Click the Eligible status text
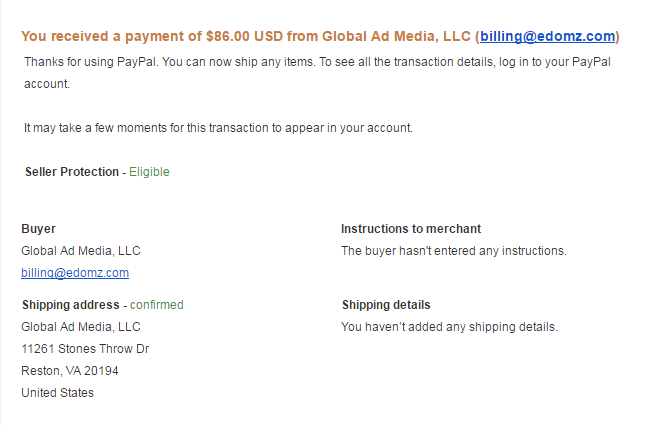659x426 pixels. [149, 172]
